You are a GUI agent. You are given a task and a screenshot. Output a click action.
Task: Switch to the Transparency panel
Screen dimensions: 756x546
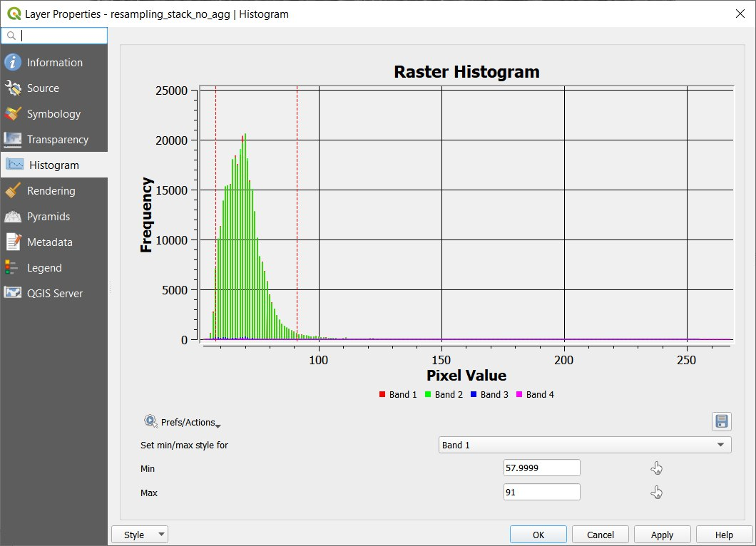56,139
